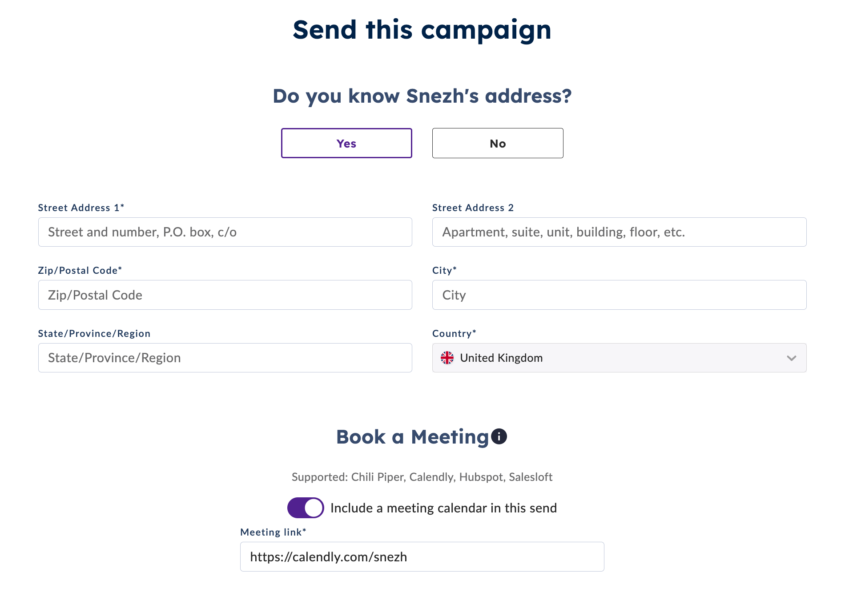
Task: Select the Yes button for knowing Snezh's address
Action: (x=346, y=143)
